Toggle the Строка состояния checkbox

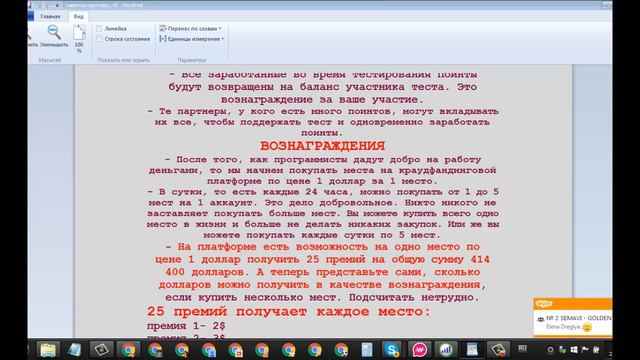(99, 39)
